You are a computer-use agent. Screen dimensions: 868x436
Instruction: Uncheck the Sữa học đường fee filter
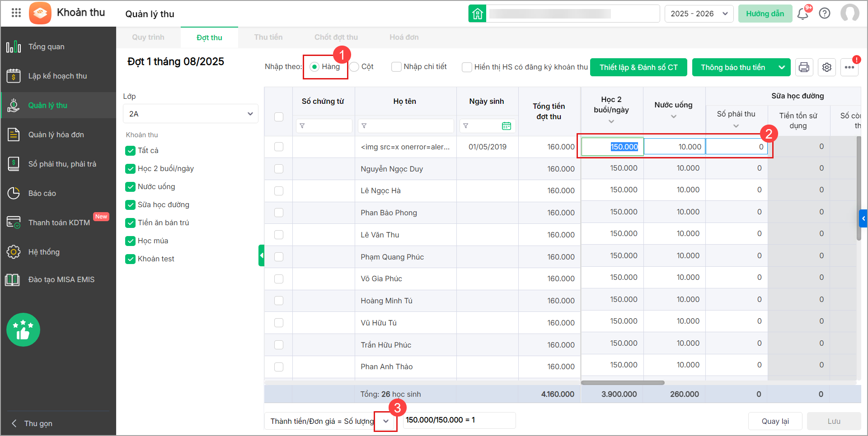pyautogui.click(x=130, y=205)
